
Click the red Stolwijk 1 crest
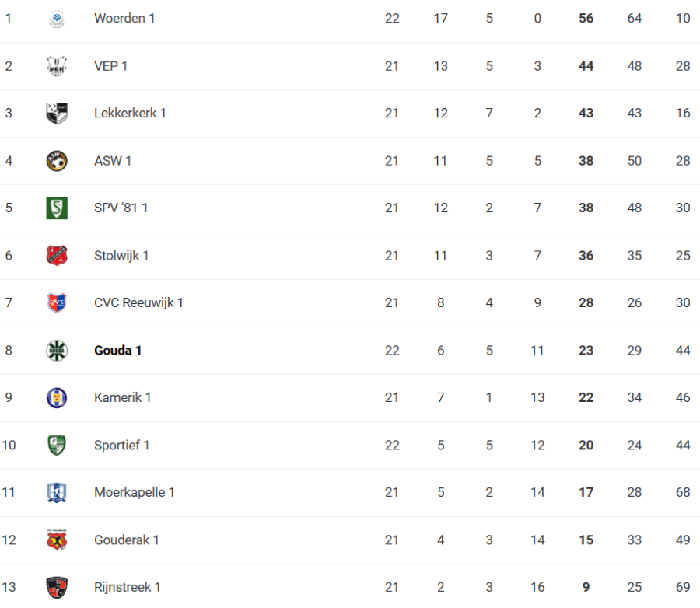57,256
